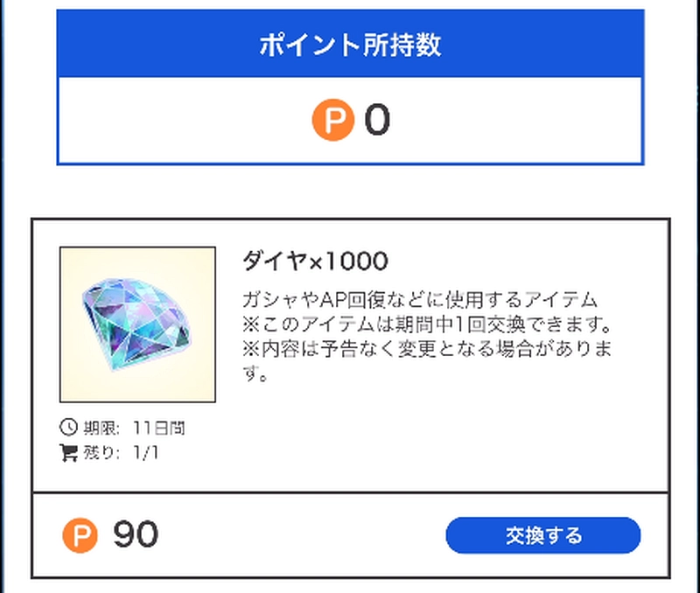
Task: Tap the blue header bar at the top
Action: [x=350, y=40]
